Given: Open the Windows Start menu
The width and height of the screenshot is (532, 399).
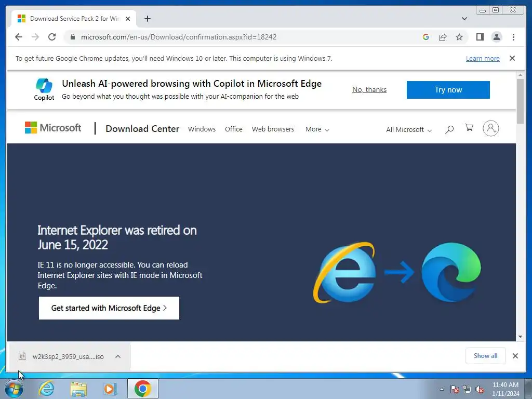Looking at the screenshot, I should 13,389.
